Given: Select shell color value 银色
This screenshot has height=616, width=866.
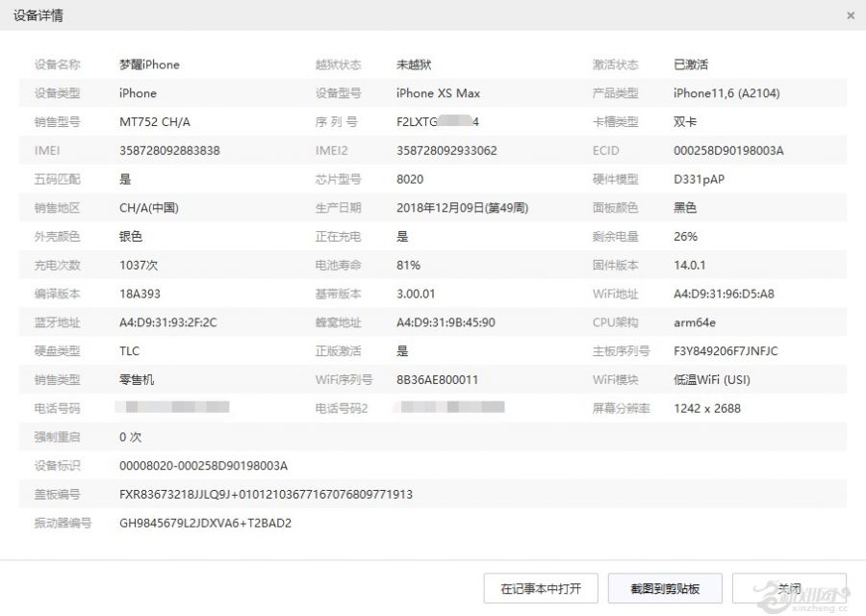Looking at the screenshot, I should pyautogui.click(x=131, y=237).
